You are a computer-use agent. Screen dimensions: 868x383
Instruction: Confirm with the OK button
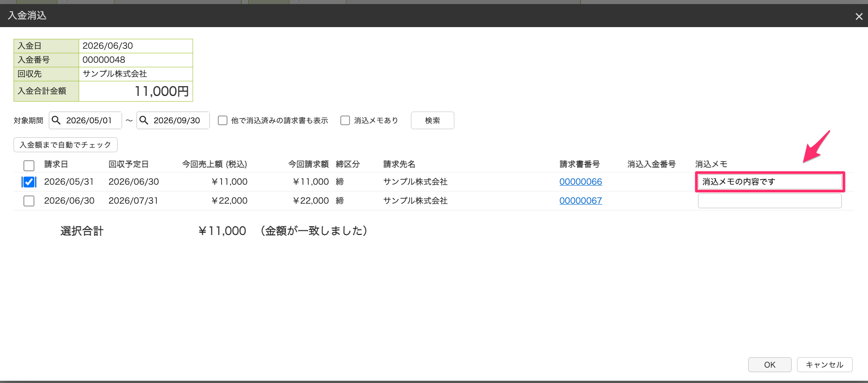point(769,364)
